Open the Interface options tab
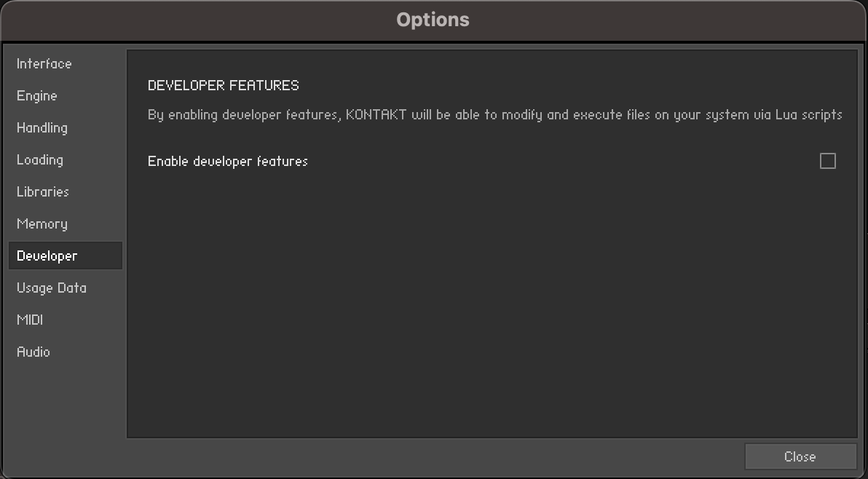Image resolution: width=868 pixels, height=479 pixels. (x=44, y=64)
